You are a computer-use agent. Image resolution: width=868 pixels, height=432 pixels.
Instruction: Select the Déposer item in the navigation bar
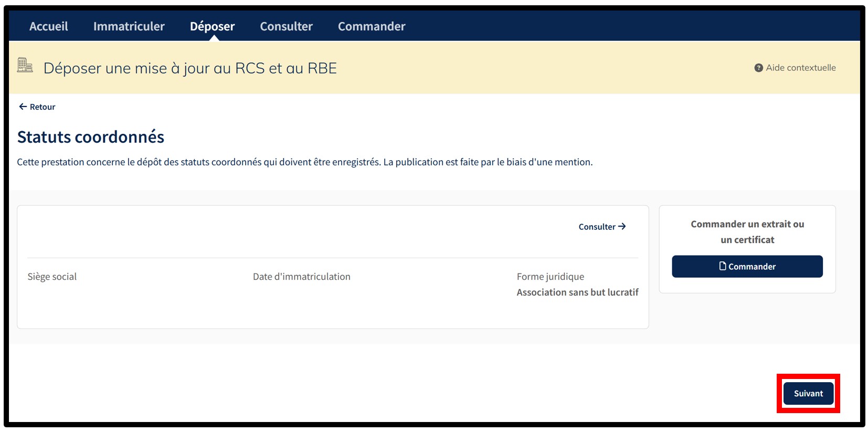[212, 26]
